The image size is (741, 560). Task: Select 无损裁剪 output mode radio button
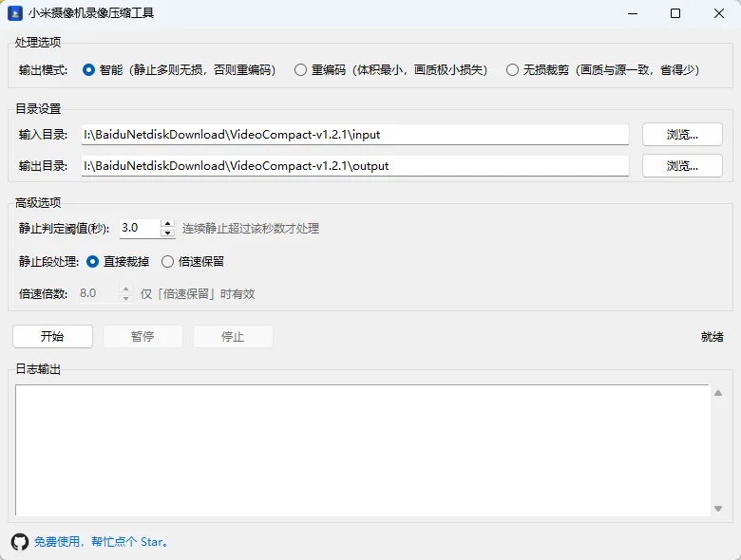coord(512,70)
